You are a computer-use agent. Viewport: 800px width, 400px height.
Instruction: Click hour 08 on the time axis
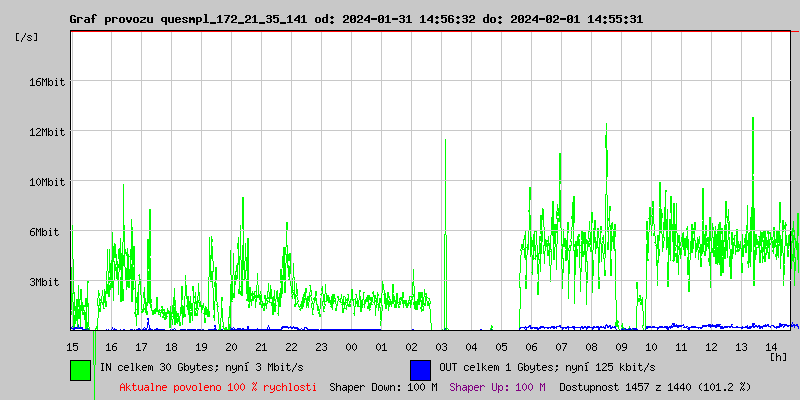coord(591,347)
